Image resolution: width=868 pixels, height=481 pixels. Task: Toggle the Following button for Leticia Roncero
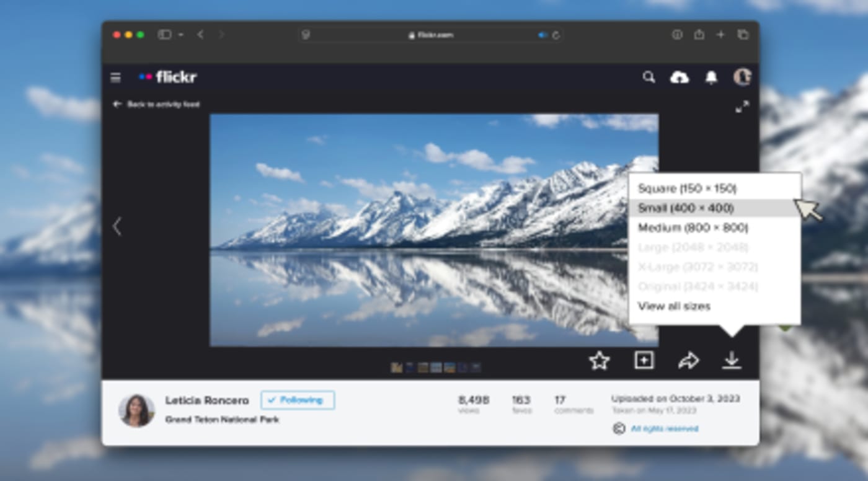(x=298, y=400)
